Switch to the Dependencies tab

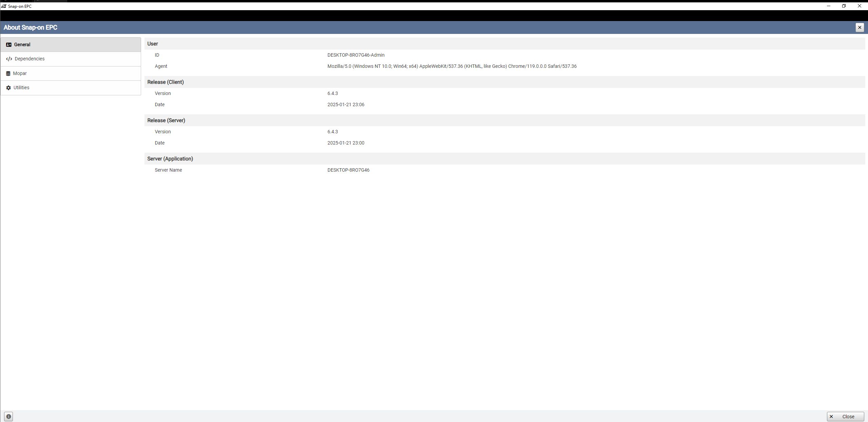tap(71, 59)
